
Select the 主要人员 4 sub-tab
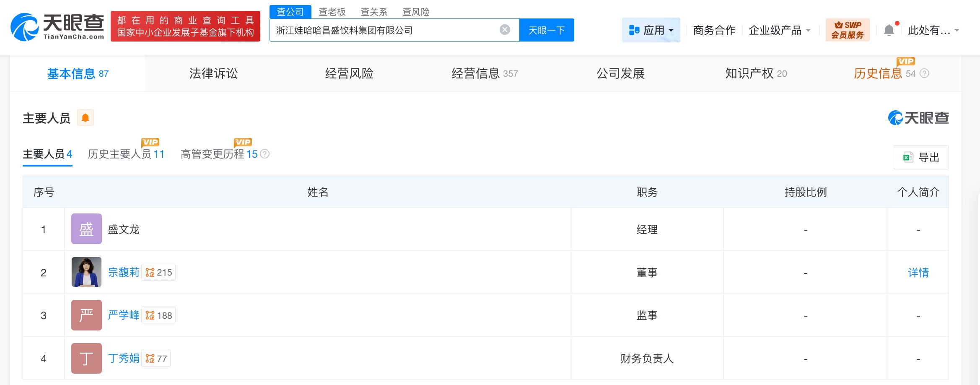[47, 154]
